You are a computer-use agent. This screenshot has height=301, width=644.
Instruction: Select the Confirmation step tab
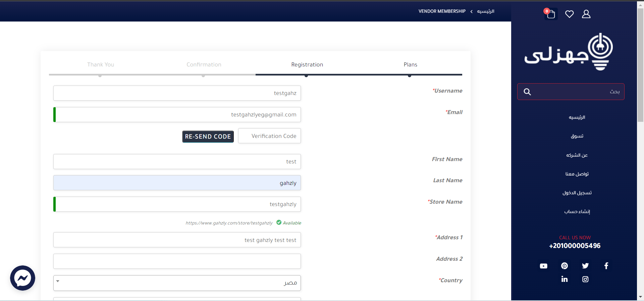pos(204,65)
